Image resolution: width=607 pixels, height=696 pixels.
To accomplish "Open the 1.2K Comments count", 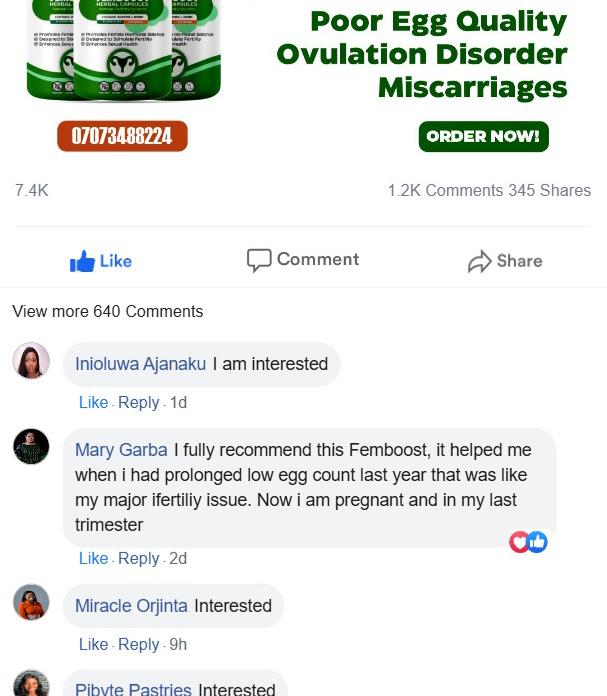I will click(445, 190).
